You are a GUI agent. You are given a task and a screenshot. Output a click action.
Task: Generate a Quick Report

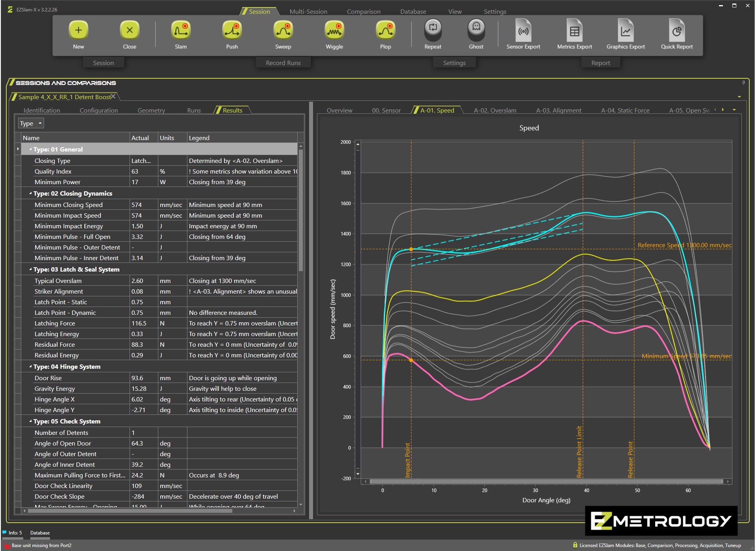tap(676, 31)
